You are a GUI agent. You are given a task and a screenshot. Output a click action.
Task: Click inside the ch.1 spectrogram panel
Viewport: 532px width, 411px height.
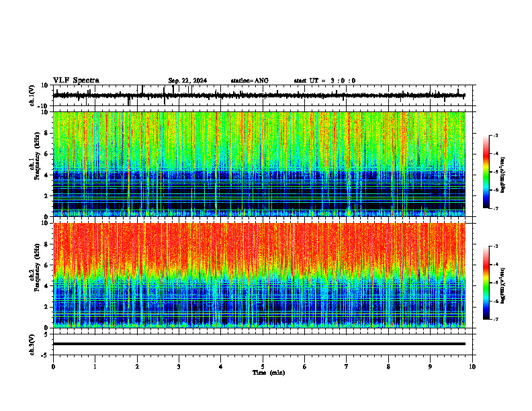(x=259, y=164)
